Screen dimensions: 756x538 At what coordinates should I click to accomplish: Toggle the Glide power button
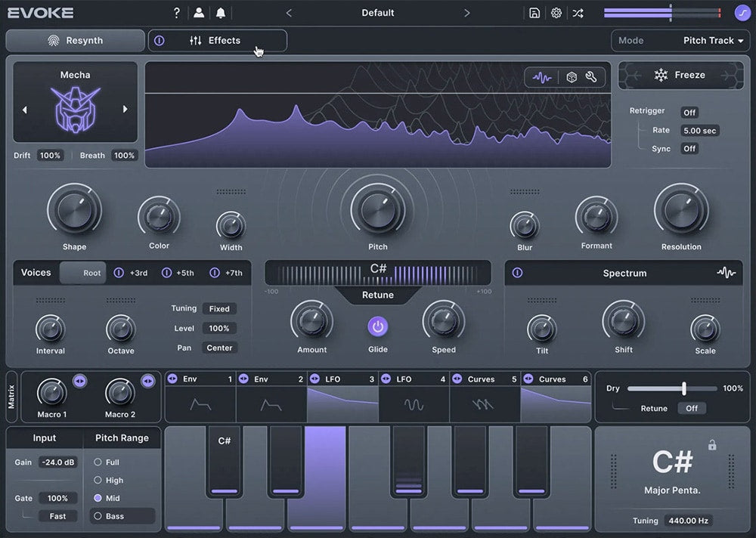click(x=378, y=326)
